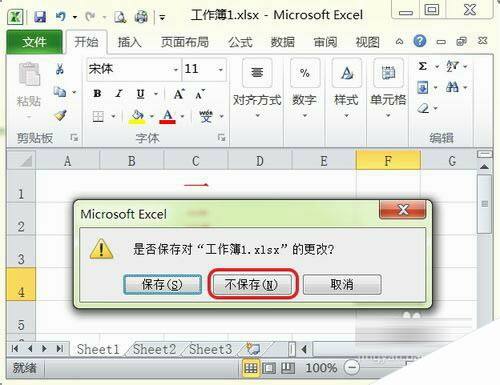Switch to the Sheet3 worksheet tab

[210, 349]
